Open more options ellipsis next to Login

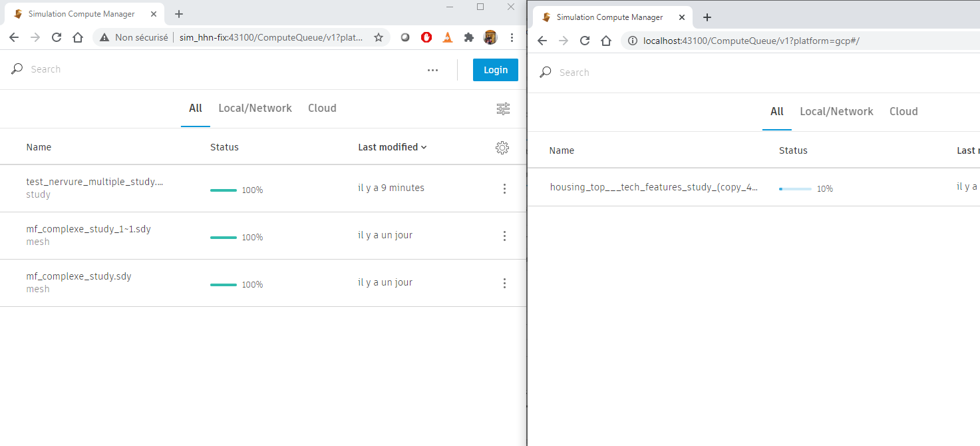[x=433, y=70]
